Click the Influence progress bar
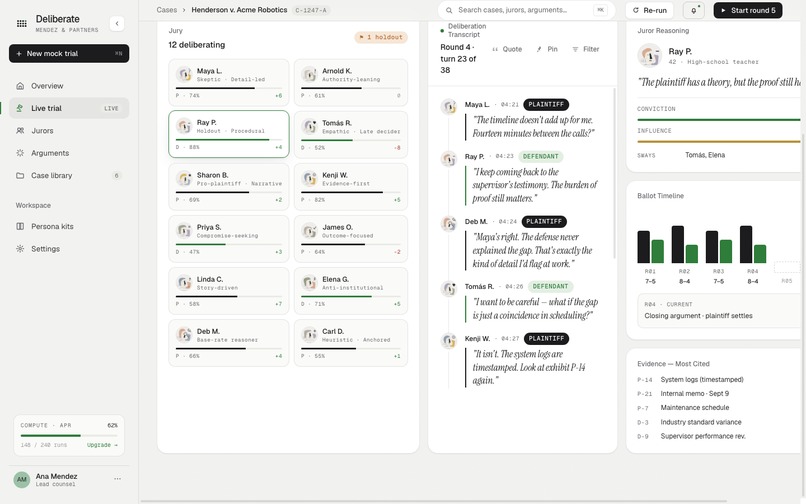 719,141
